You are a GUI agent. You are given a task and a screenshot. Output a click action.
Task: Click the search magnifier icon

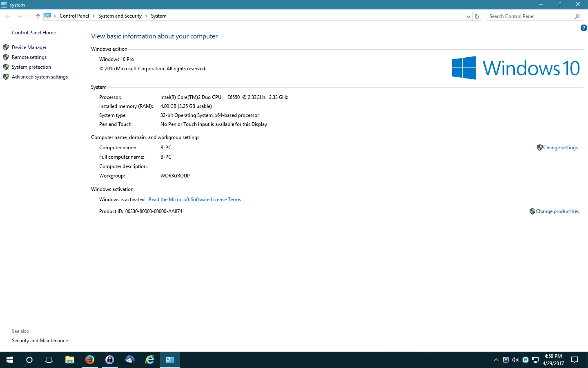coord(577,16)
